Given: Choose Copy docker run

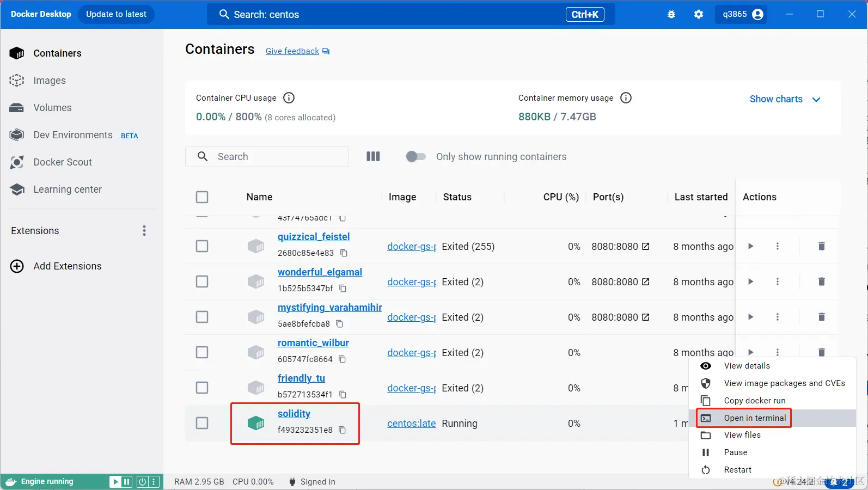Looking at the screenshot, I should point(773,401).
